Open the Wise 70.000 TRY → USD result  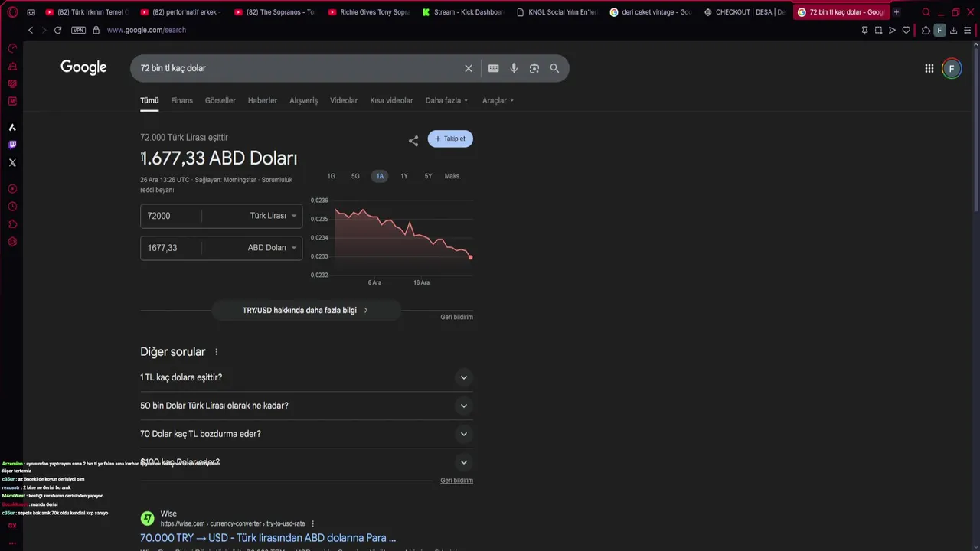click(x=268, y=538)
